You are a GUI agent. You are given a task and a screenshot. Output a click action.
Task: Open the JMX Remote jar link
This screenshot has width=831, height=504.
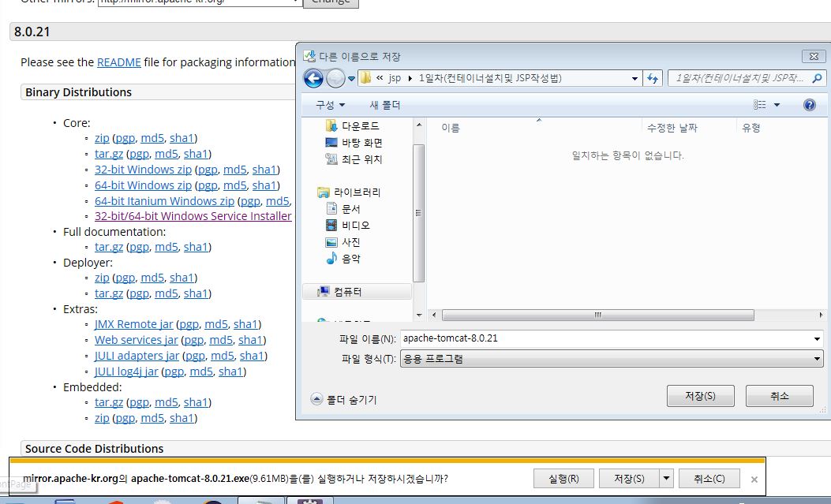coord(133,324)
